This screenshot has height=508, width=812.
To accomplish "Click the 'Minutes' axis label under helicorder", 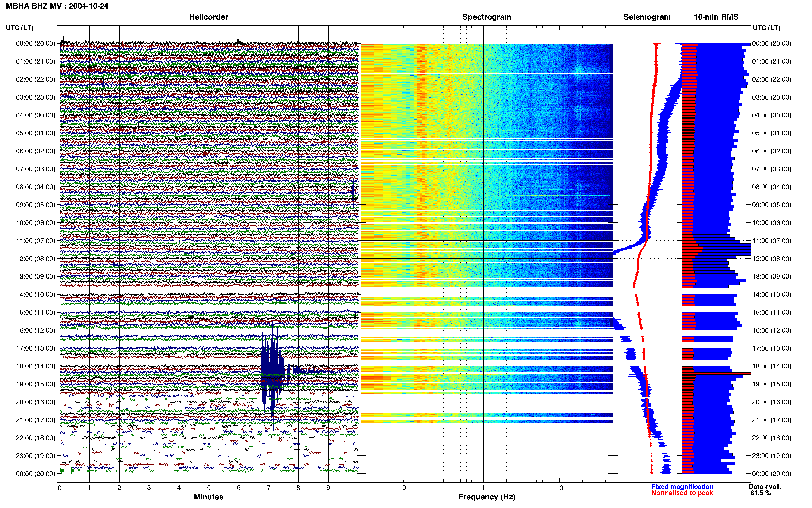I will tap(209, 497).
